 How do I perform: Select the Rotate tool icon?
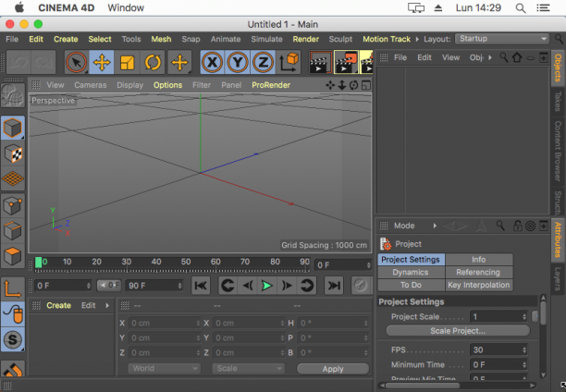(153, 63)
